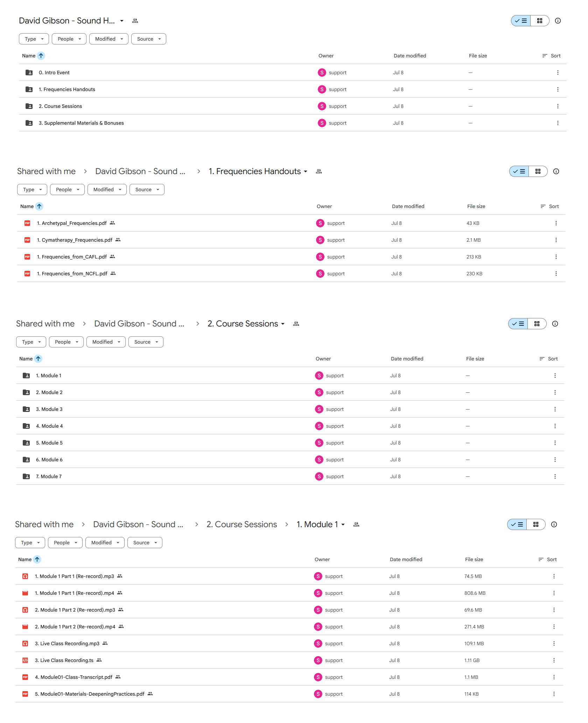The width and height of the screenshot is (588, 723).
Task: Select list layout in the Course Sessions panel
Action: point(518,324)
